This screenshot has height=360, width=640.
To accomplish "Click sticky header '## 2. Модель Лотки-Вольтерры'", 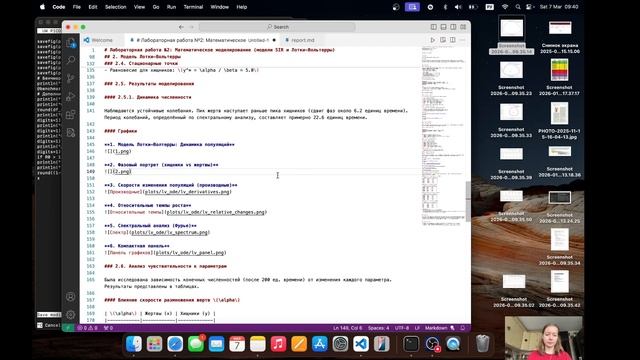I will click(x=142, y=57).
